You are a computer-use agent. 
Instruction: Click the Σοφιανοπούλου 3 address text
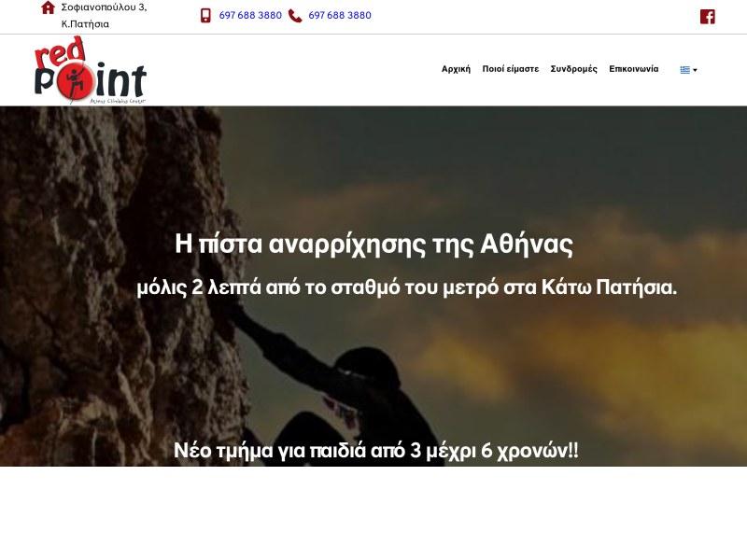104,7
